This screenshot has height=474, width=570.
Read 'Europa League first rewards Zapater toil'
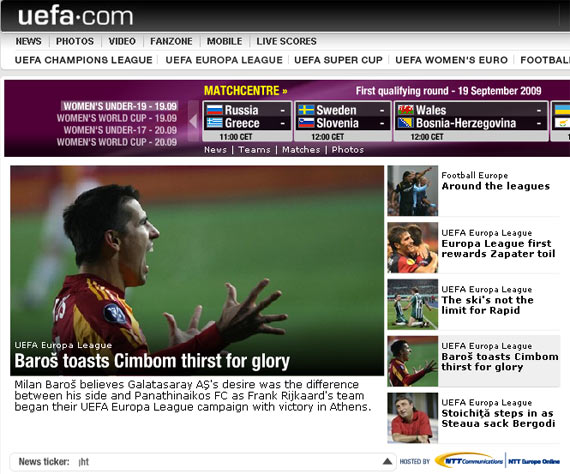coord(498,249)
